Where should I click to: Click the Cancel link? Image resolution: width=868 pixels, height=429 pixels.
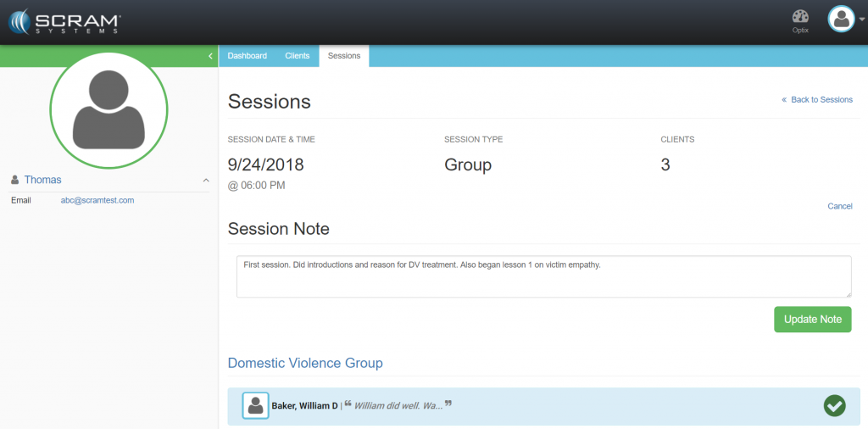(x=839, y=206)
